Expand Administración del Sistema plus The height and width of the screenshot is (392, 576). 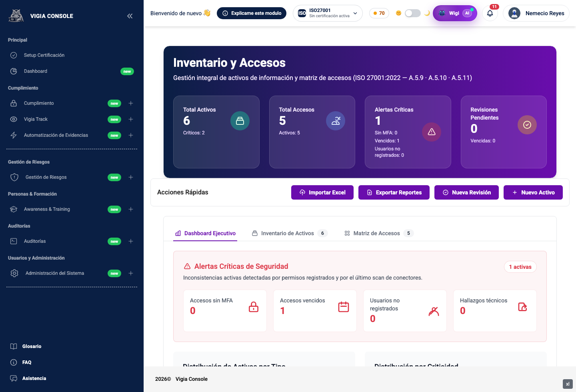131,273
